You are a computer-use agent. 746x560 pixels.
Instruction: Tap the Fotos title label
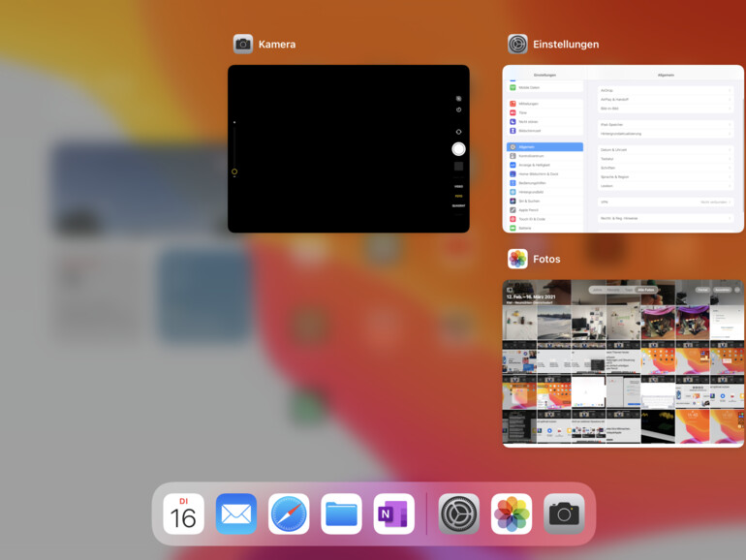(546, 259)
